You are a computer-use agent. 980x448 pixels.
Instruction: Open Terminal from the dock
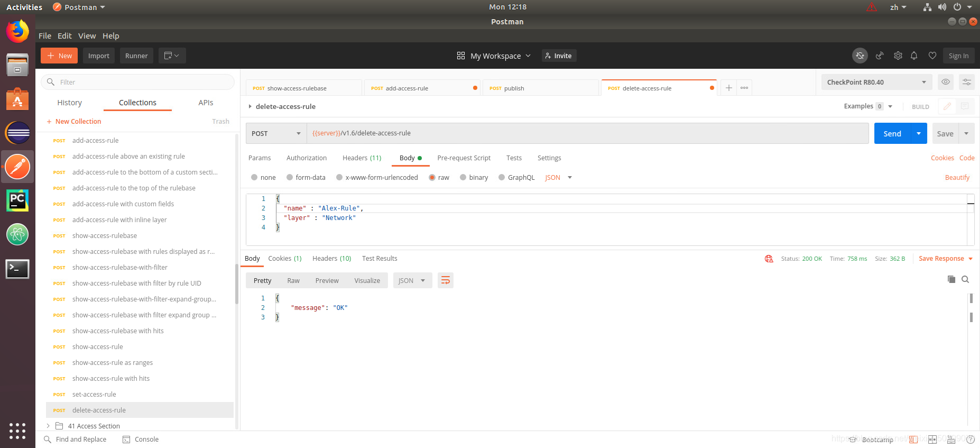click(x=17, y=269)
